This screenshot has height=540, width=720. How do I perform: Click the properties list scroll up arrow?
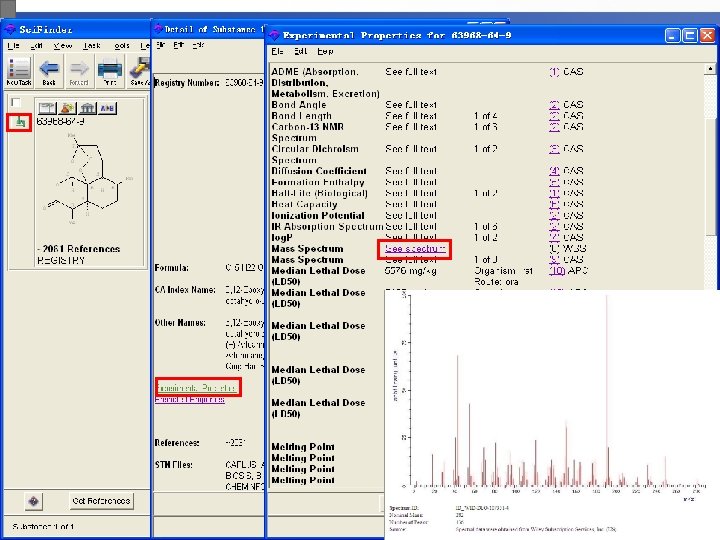click(x=710, y=69)
